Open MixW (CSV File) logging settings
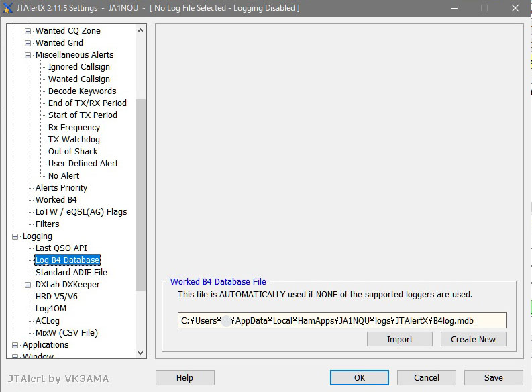The height and width of the screenshot is (392, 532). [66, 333]
